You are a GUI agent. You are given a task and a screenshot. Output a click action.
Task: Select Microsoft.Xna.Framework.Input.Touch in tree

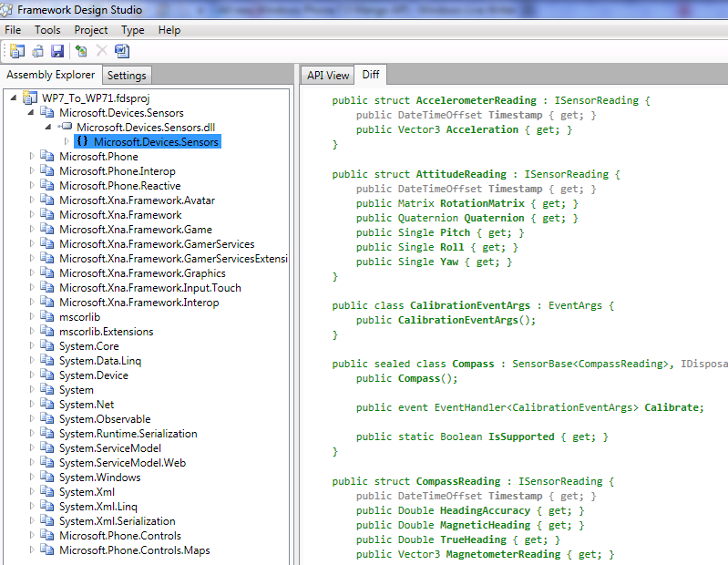click(x=150, y=287)
